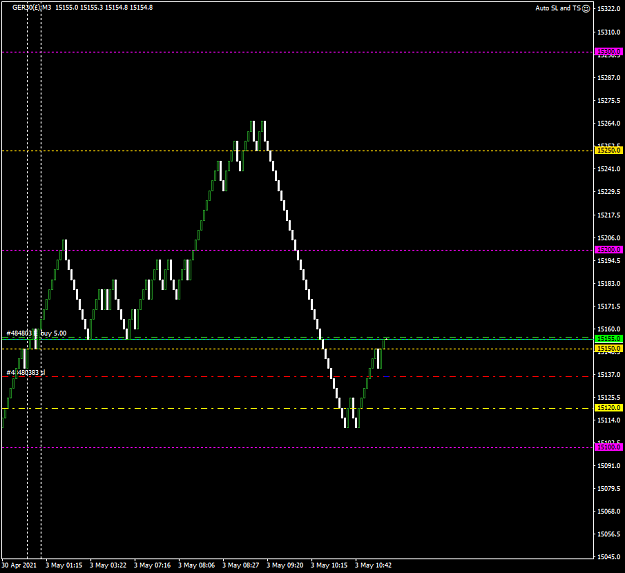Click the 15183.0 price scale label
The image size is (625, 573).
[609, 284]
